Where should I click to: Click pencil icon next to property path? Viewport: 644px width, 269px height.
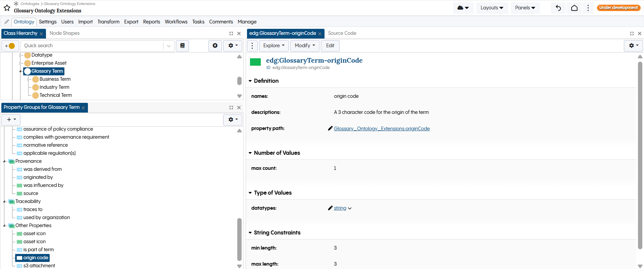click(x=330, y=128)
